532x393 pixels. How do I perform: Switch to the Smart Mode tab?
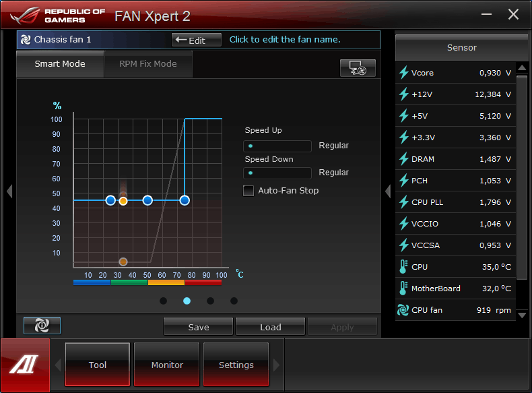(x=60, y=64)
